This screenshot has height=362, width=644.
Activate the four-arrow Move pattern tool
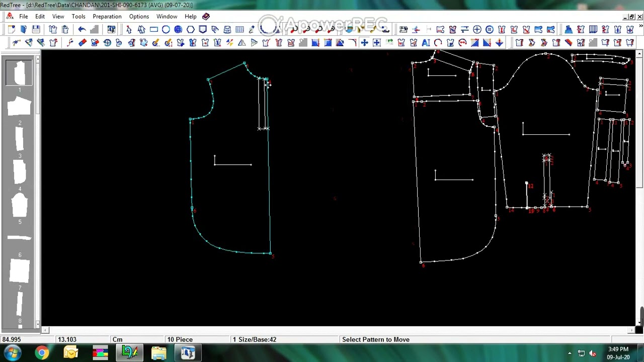pyautogui.click(x=364, y=43)
